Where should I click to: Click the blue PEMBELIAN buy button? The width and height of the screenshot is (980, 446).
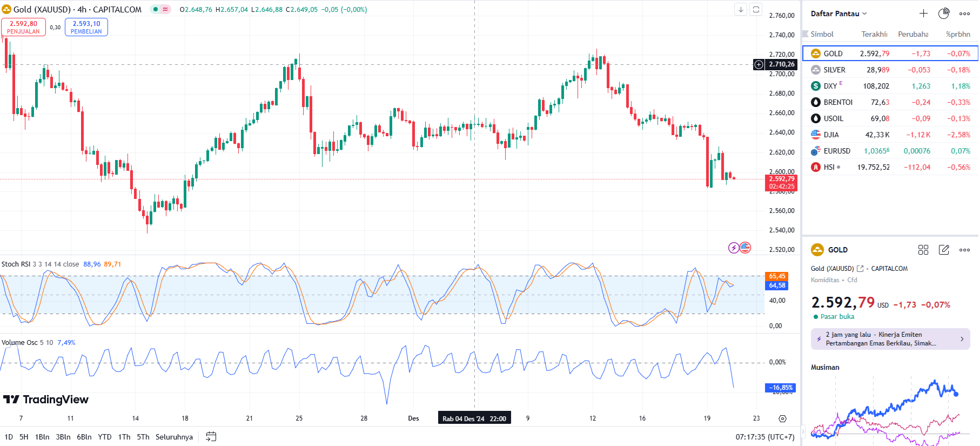86,27
